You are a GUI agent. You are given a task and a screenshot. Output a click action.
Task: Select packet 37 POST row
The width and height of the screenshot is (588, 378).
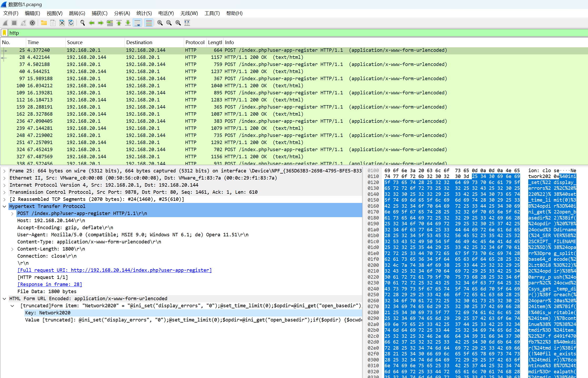pyautogui.click(x=294, y=64)
